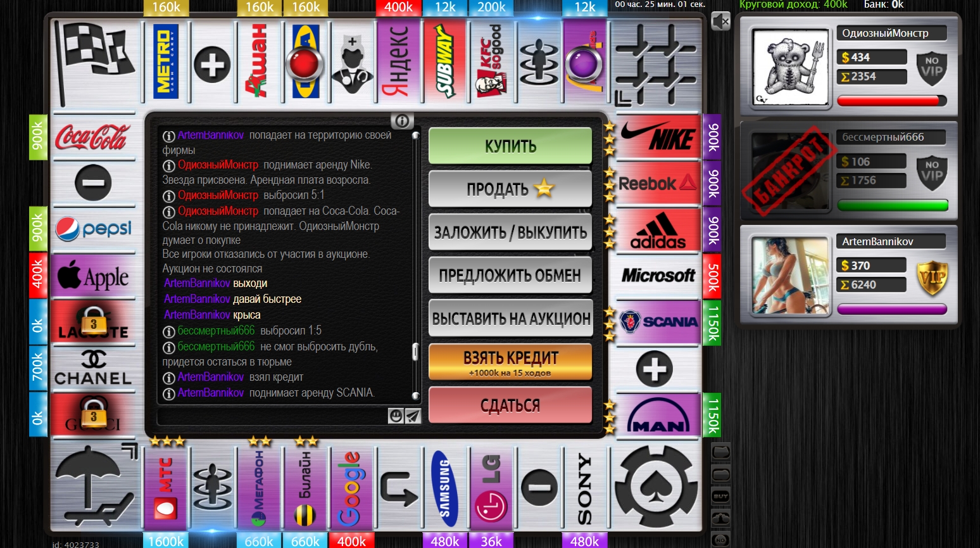Select the Sony company cell
The width and height of the screenshot is (980, 548).
(584, 488)
